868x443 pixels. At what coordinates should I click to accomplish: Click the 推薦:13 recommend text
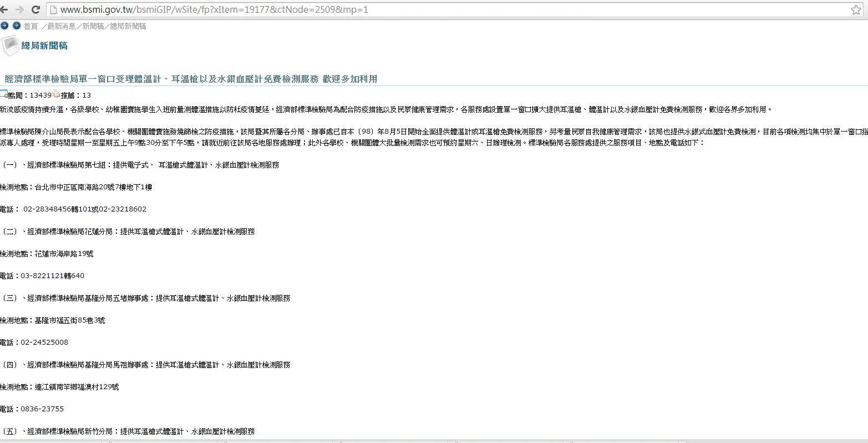76,95
